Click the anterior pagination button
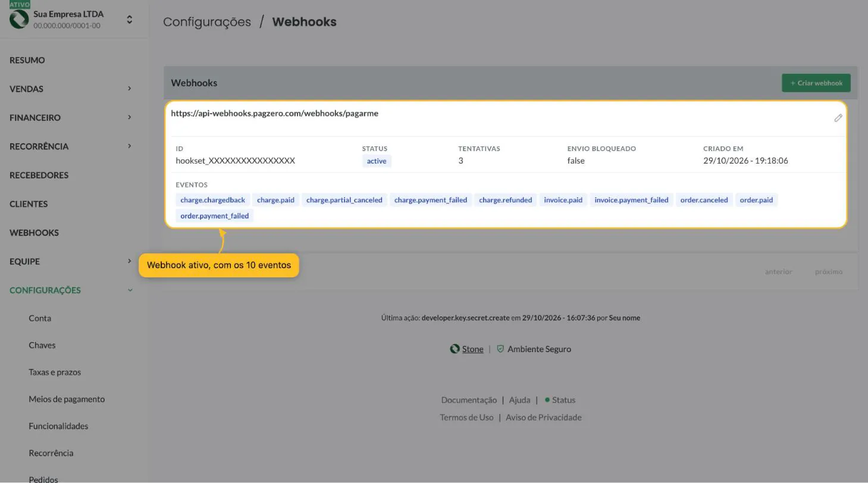868x483 pixels. 778,272
